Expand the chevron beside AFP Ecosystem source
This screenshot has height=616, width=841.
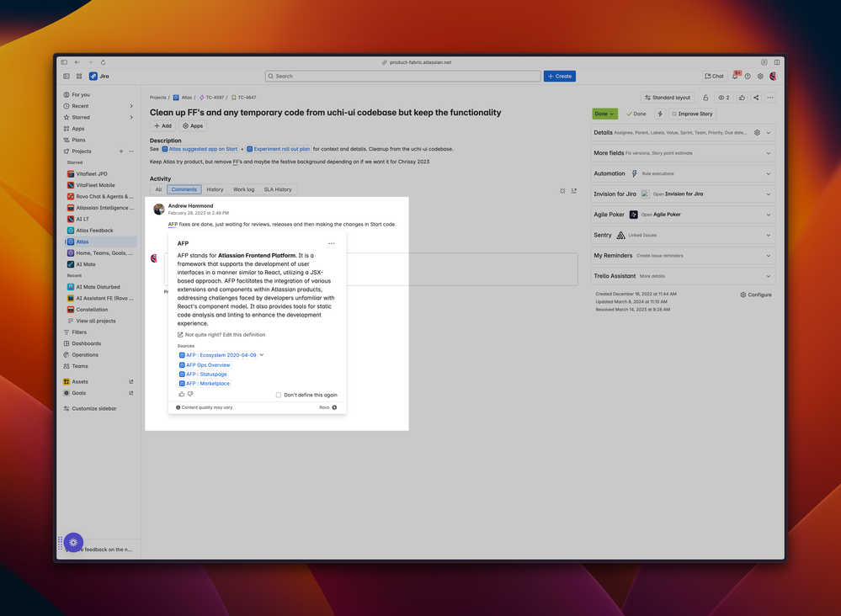262,355
